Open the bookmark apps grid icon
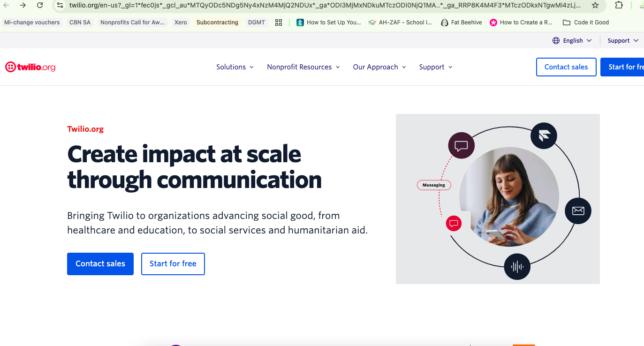 point(279,23)
